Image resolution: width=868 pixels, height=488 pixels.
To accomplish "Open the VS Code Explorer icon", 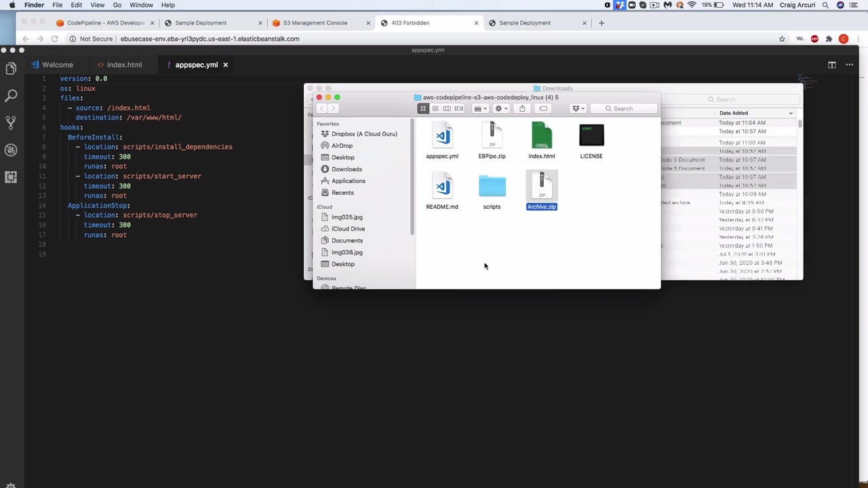I will [x=11, y=68].
